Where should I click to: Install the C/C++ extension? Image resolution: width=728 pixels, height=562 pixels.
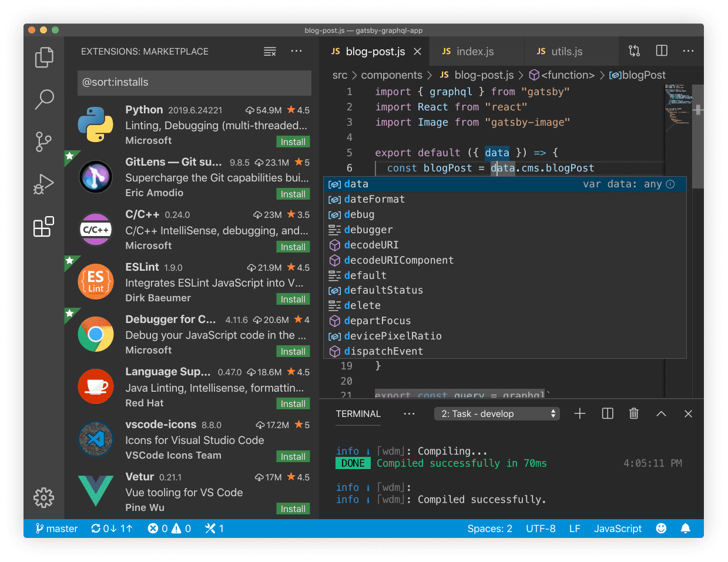click(x=293, y=247)
